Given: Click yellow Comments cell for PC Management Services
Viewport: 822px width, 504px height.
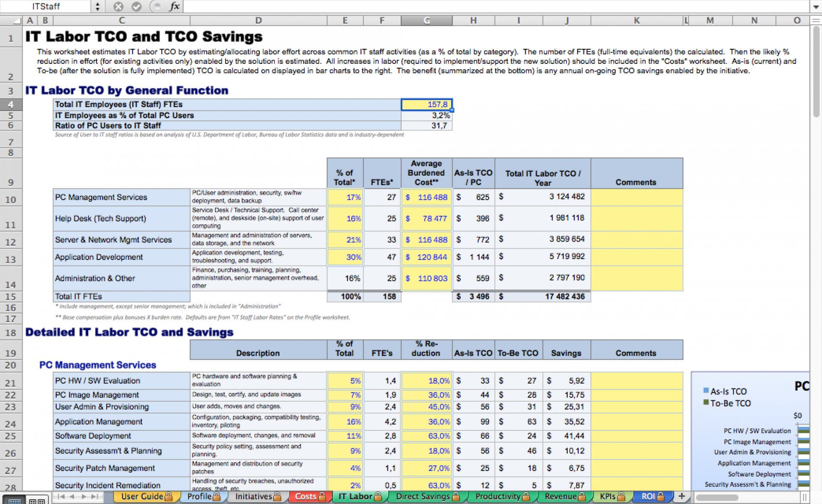Looking at the screenshot, I should (637, 197).
